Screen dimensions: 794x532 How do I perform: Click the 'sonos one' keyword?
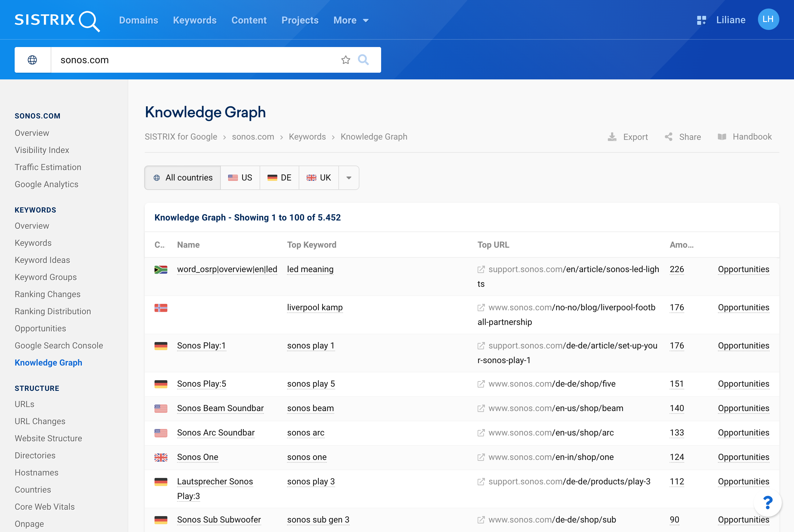click(x=307, y=457)
